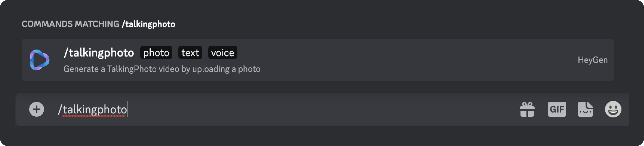Click the word "MATCHING" in the header
The height and width of the screenshot is (146, 644).
97,24
